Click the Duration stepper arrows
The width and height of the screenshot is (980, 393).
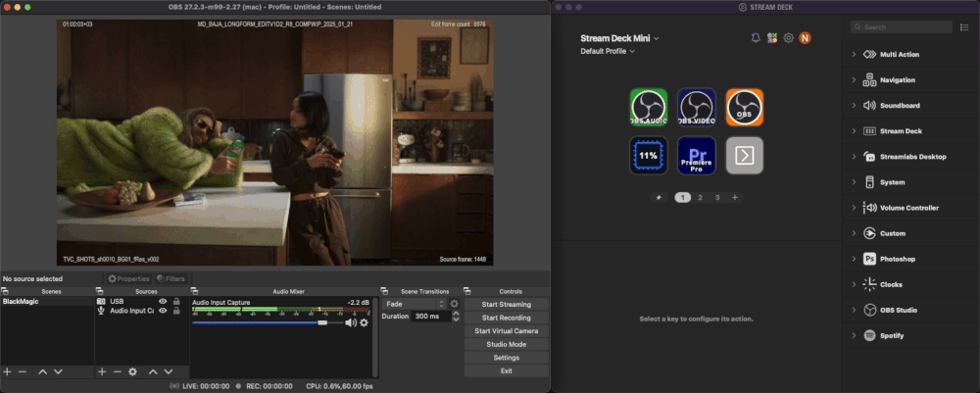pyautogui.click(x=456, y=317)
